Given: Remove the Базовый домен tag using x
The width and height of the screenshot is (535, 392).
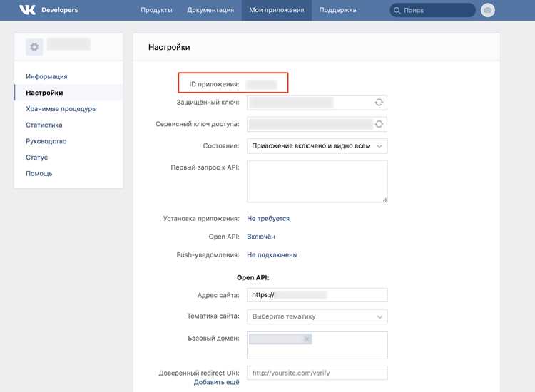Looking at the screenshot, I should pos(307,339).
